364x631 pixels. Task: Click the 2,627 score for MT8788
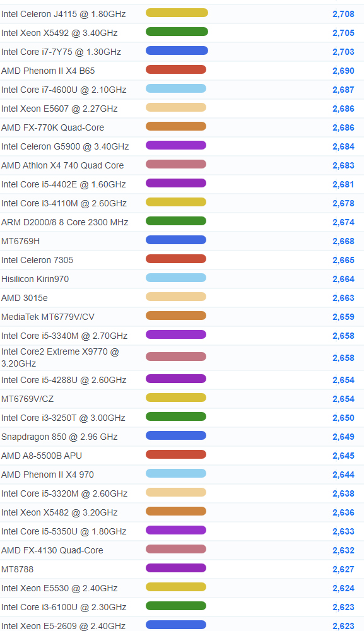click(343, 569)
